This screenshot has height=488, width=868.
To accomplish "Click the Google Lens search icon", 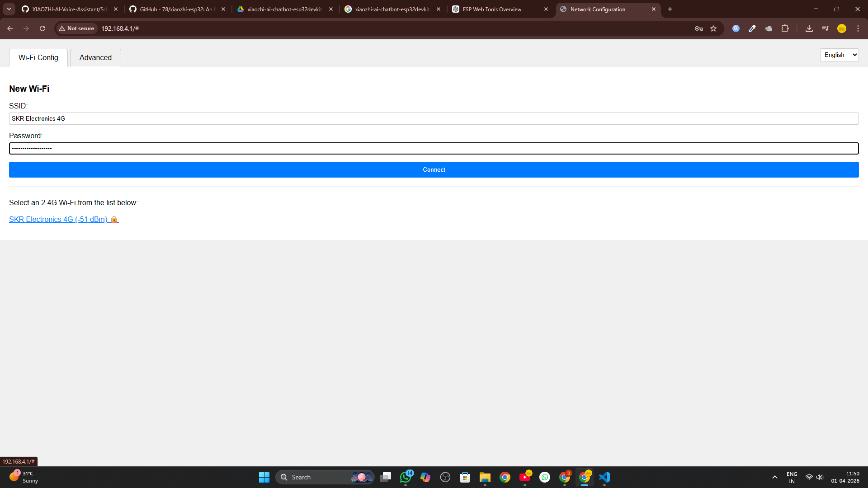I will [736, 28].
